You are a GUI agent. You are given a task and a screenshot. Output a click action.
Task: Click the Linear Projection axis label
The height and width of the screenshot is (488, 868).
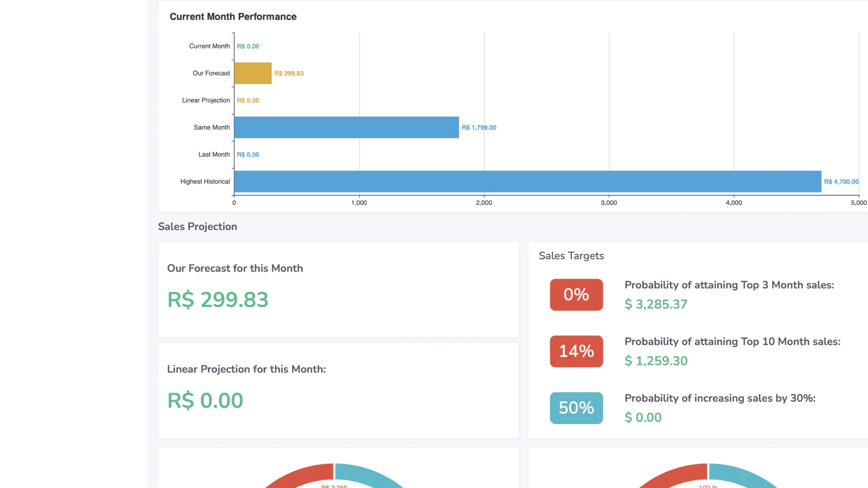206,100
